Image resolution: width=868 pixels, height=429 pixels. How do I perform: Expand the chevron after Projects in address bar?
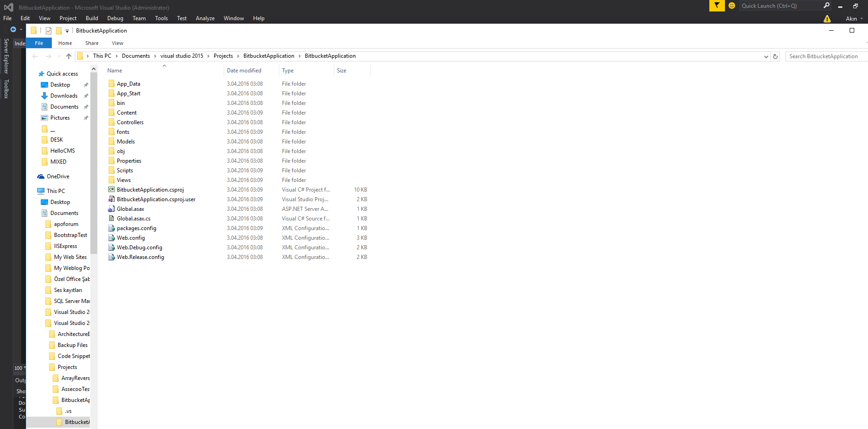pyautogui.click(x=238, y=56)
